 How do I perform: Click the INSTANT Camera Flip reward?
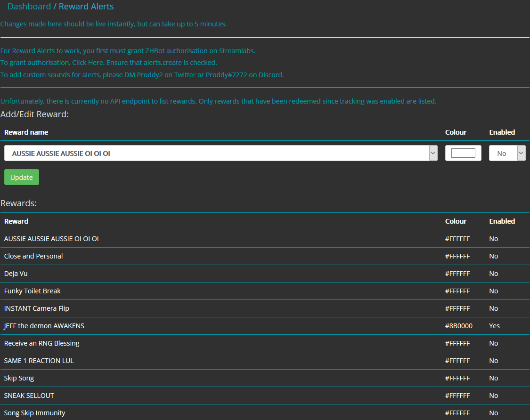click(36, 308)
